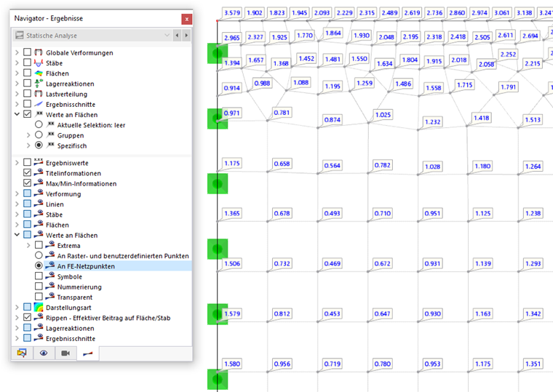Viewport: 553px width, 392px height.
Task: Click the mesh value label 3.579
Action: point(232,13)
